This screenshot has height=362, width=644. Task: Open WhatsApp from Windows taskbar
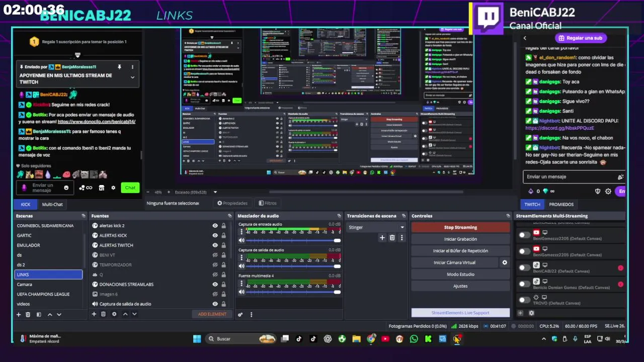tap(414, 339)
